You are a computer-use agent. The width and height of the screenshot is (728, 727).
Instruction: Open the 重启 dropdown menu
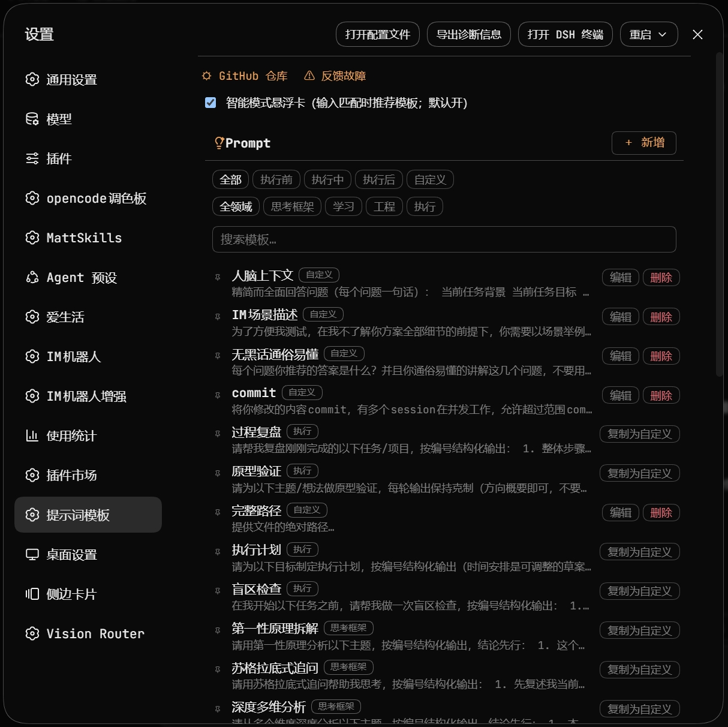click(649, 34)
